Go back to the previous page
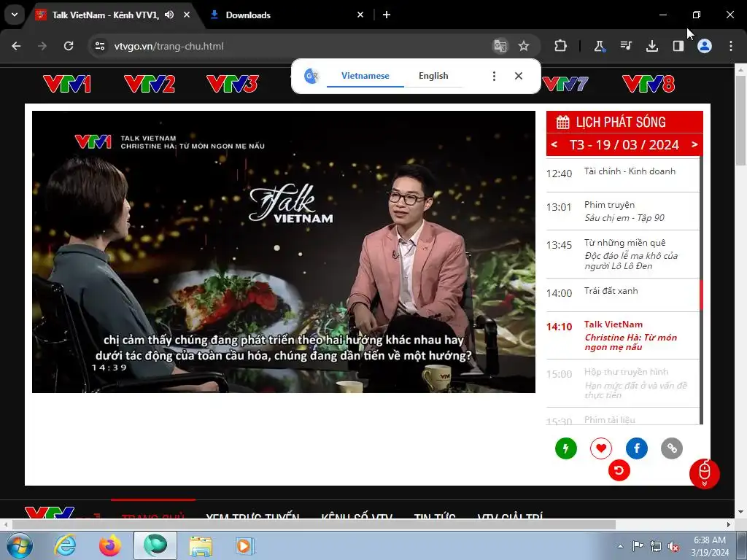The width and height of the screenshot is (747, 560). (16, 46)
